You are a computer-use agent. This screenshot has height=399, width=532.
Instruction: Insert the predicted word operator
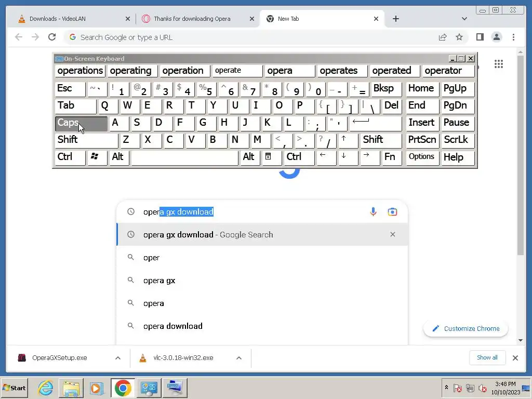coord(448,71)
